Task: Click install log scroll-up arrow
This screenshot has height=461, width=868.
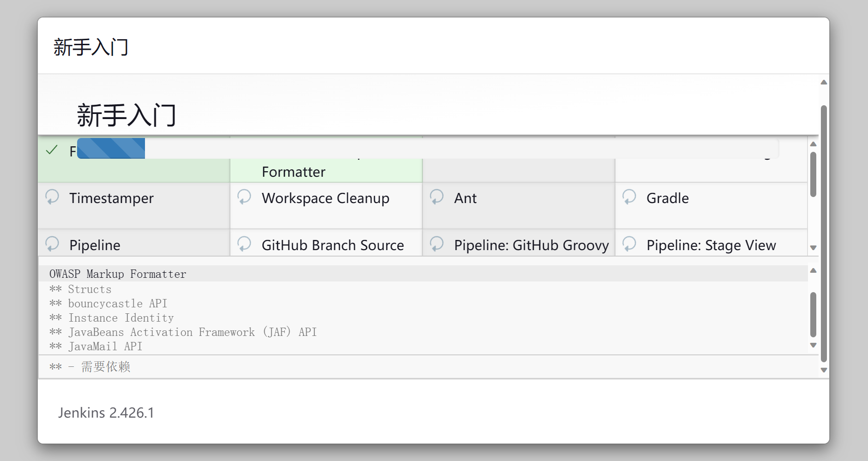Action: click(x=814, y=271)
